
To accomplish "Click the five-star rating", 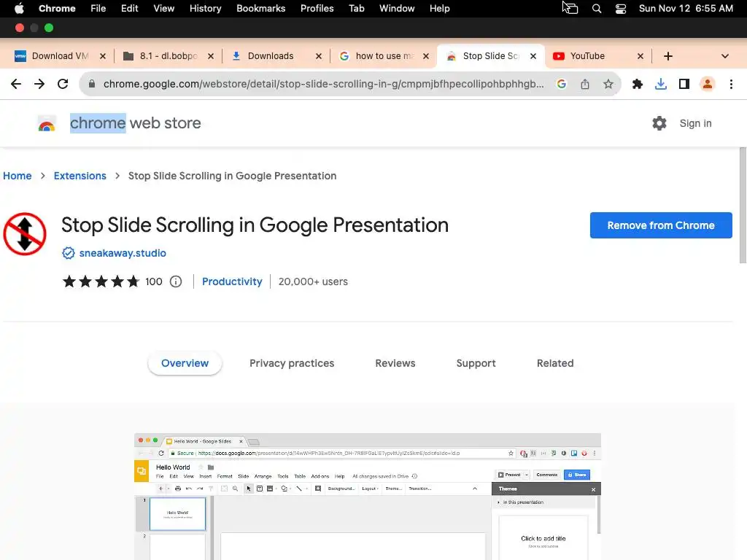I will pos(101,281).
